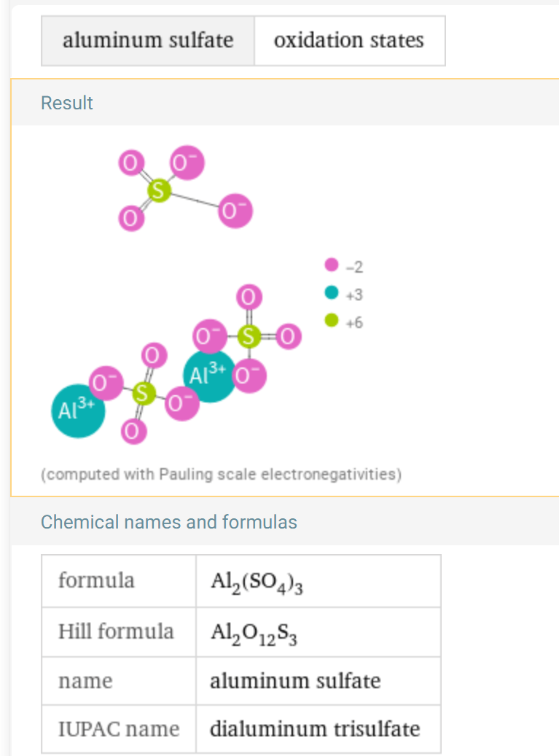Image resolution: width=559 pixels, height=756 pixels.
Task: Click the teal +3 legend dot
Action: 332,292
